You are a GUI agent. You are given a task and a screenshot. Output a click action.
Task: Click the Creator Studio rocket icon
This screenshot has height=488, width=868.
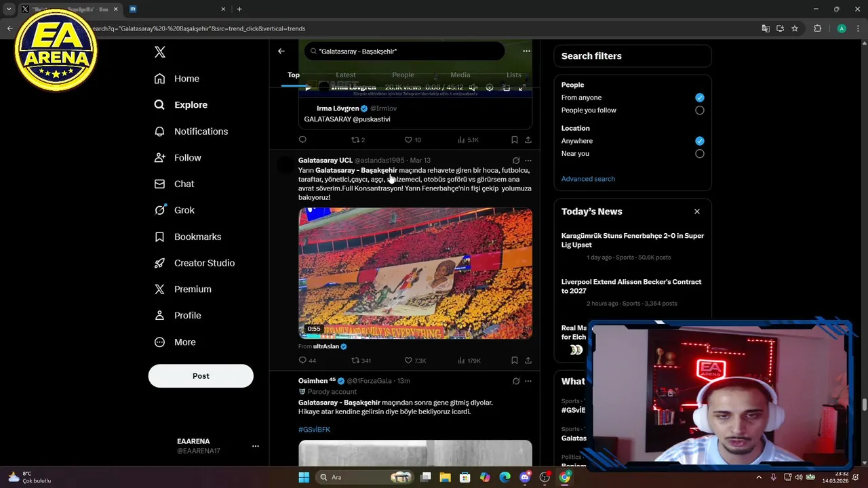[159, 263]
